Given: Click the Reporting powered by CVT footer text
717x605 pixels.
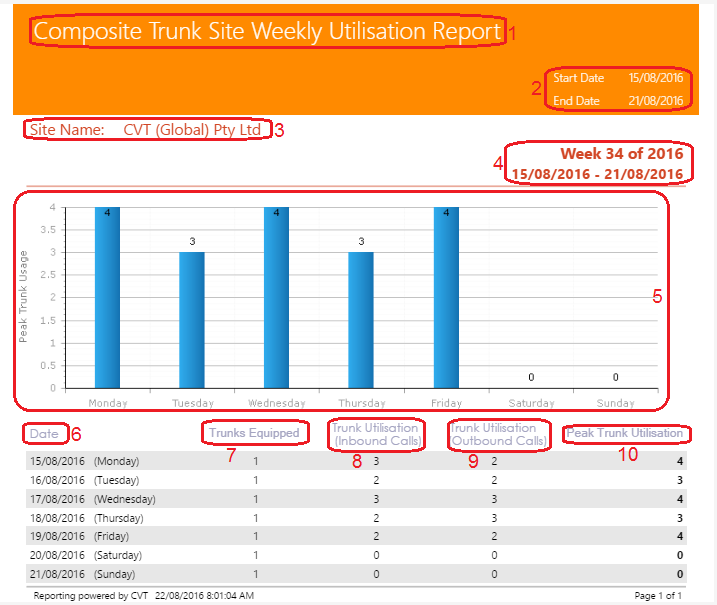Looking at the screenshot, I should (91, 596).
